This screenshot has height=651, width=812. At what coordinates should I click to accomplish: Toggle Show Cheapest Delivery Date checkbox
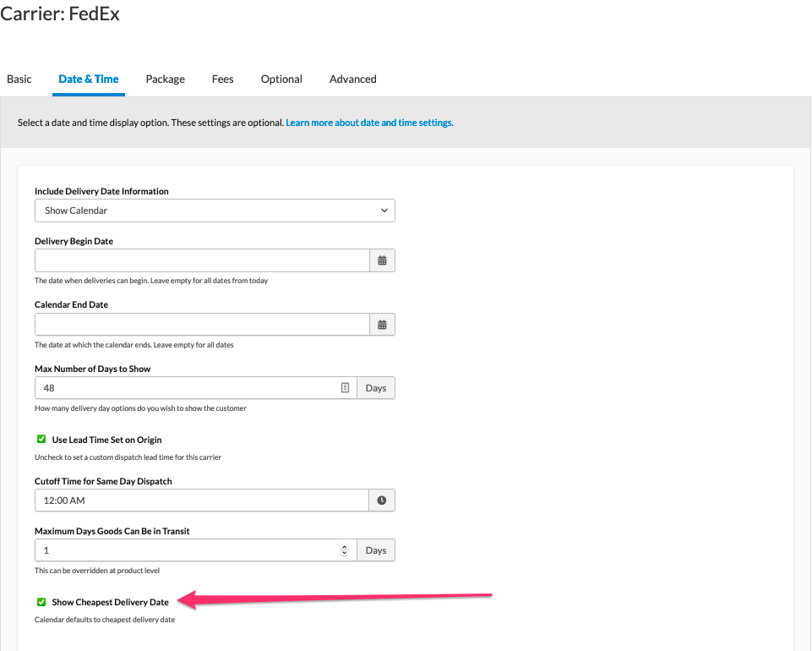point(41,602)
